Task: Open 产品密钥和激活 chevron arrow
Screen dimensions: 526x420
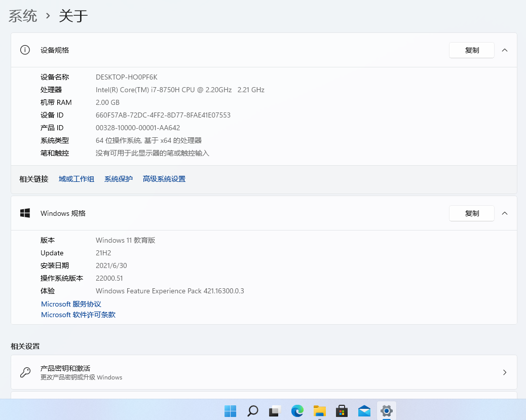Action: tap(505, 372)
